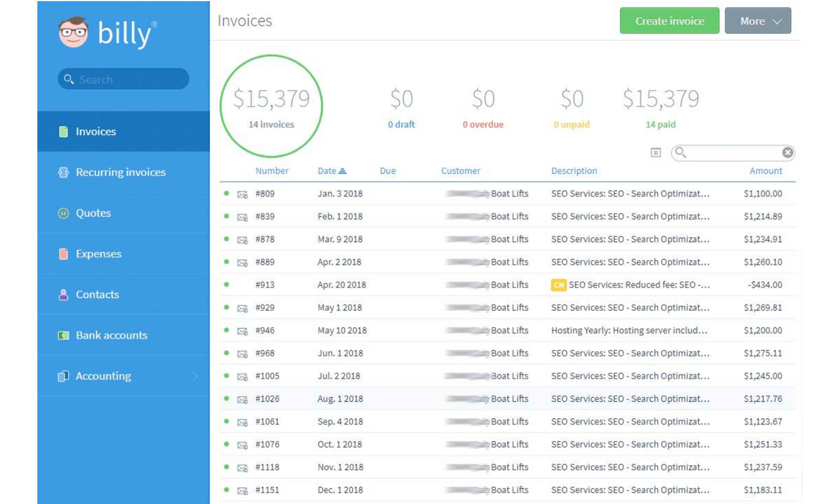Click the sidebar search magnifier icon
Image resolution: width=840 pixels, height=504 pixels.
pos(69,79)
